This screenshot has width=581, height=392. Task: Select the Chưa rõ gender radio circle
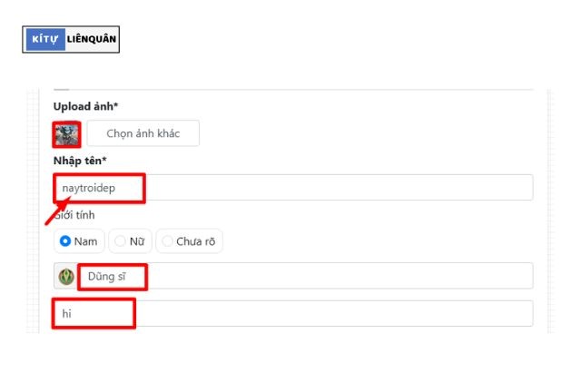(167, 241)
